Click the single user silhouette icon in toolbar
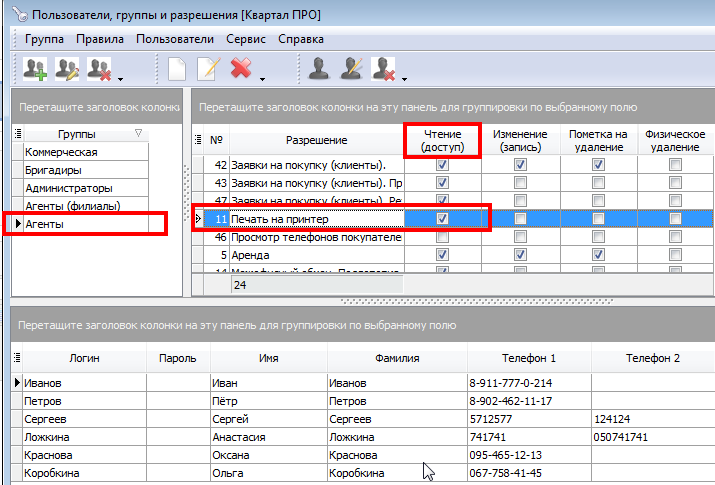The width and height of the screenshot is (715, 485). 319,68
